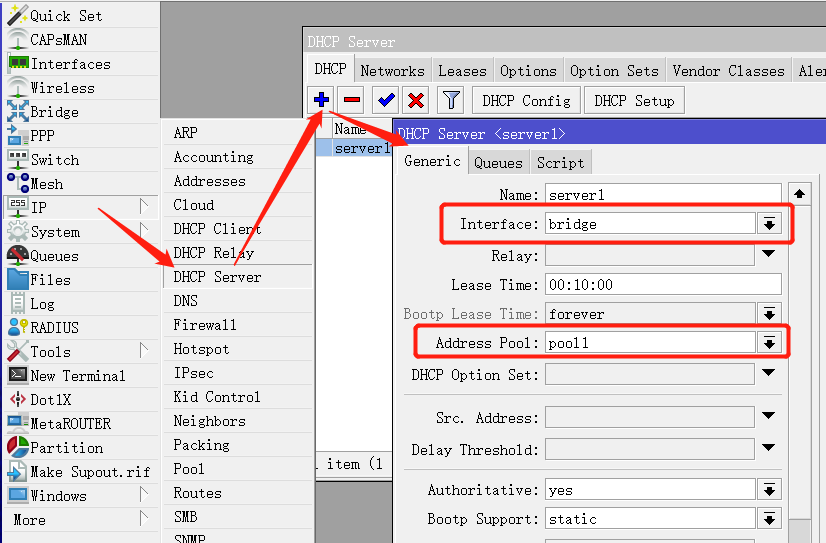Click the Lease Time input field
The image size is (826, 543).
(662, 285)
